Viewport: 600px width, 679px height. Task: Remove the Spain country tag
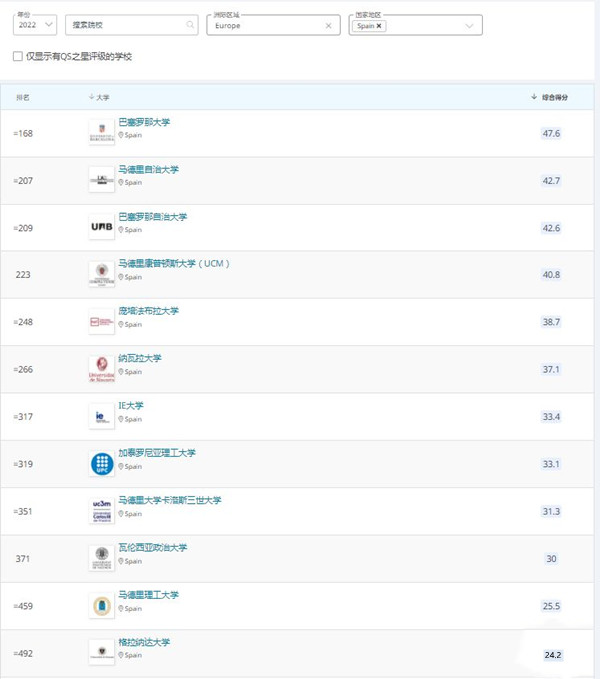[379, 26]
